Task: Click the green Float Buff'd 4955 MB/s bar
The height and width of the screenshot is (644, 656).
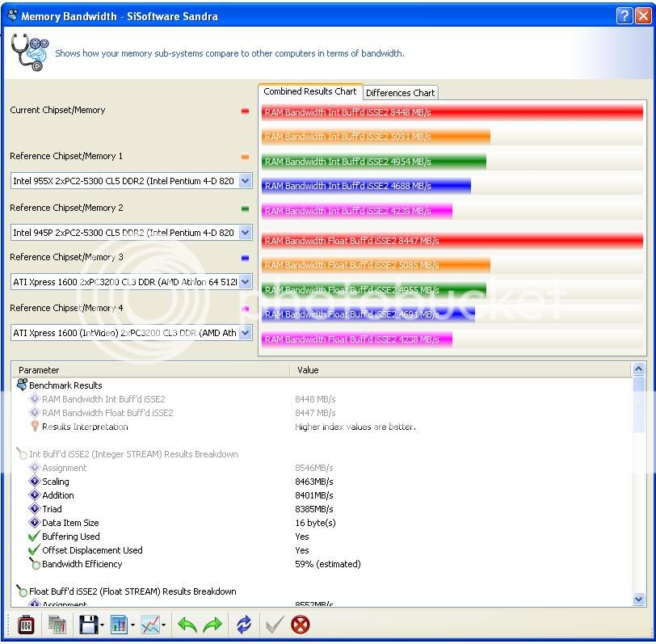Action: [x=374, y=289]
